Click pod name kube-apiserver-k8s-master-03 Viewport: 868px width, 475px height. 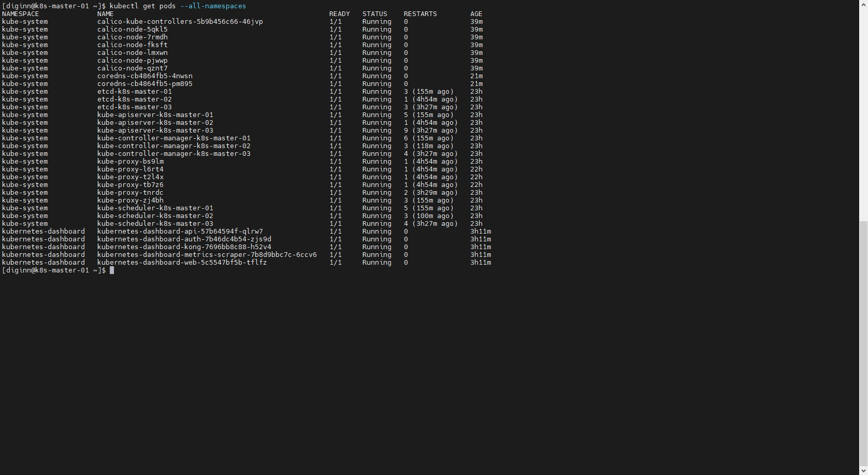[x=155, y=131]
